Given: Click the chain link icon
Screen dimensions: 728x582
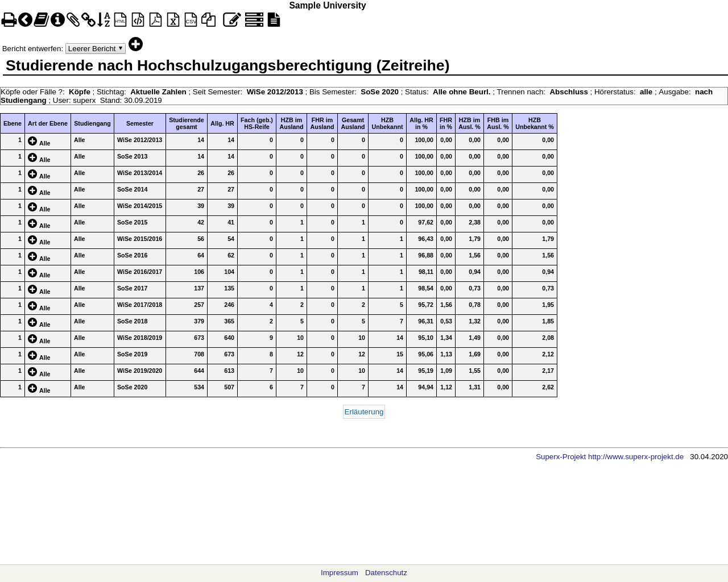Looking at the screenshot, I should point(88,20).
